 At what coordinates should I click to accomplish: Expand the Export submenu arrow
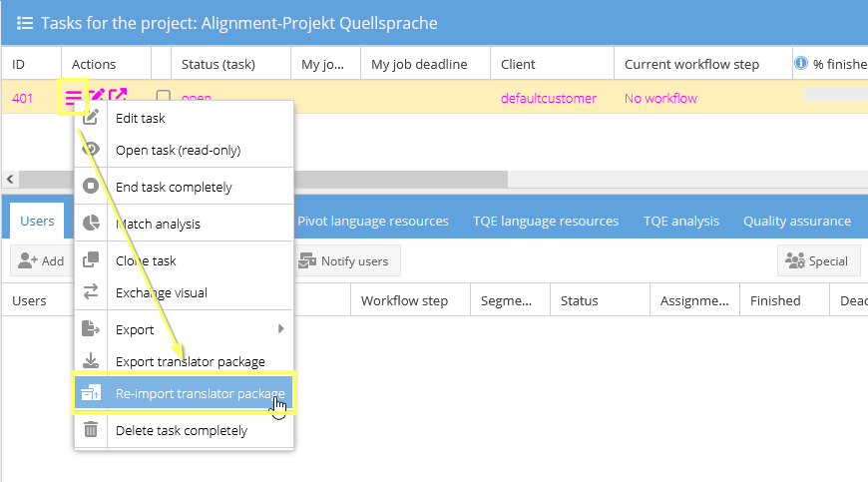point(281,328)
